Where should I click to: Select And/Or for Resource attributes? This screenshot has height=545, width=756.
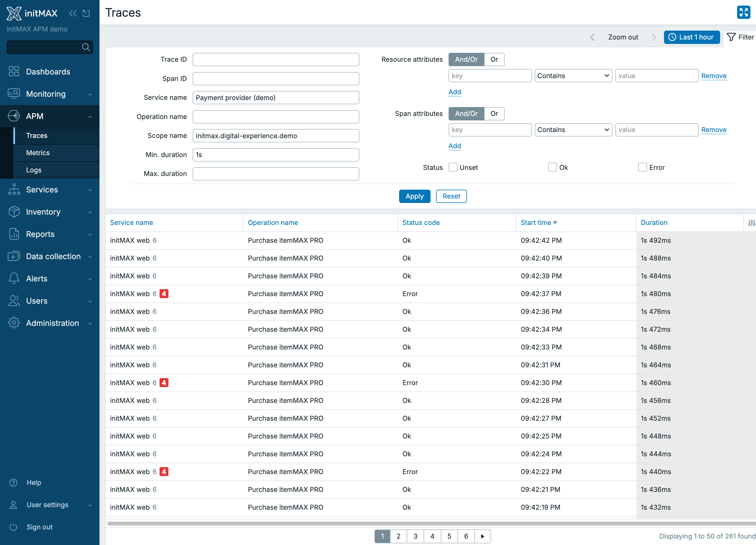tap(466, 60)
